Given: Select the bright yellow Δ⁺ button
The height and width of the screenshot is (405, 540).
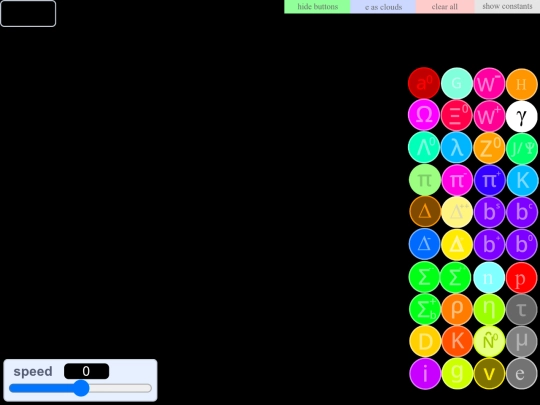Looking at the screenshot, I should pos(457,245).
